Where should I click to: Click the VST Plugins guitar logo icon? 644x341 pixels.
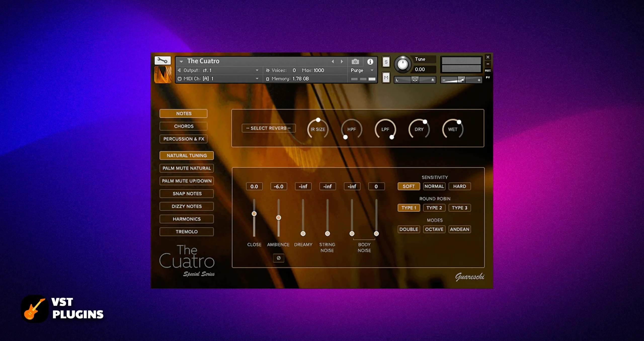(35, 309)
